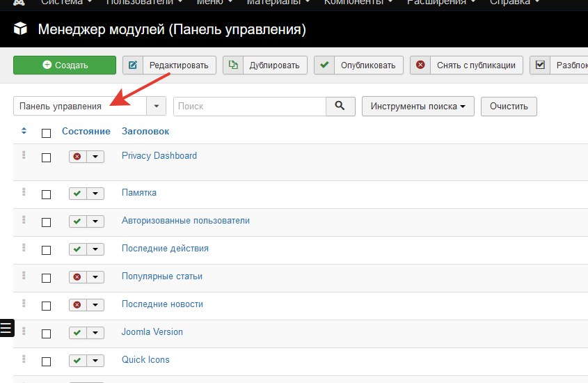The width and height of the screenshot is (588, 383).
Task: Open Последние действия status actions dropdown
Action: tap(95, 249)
